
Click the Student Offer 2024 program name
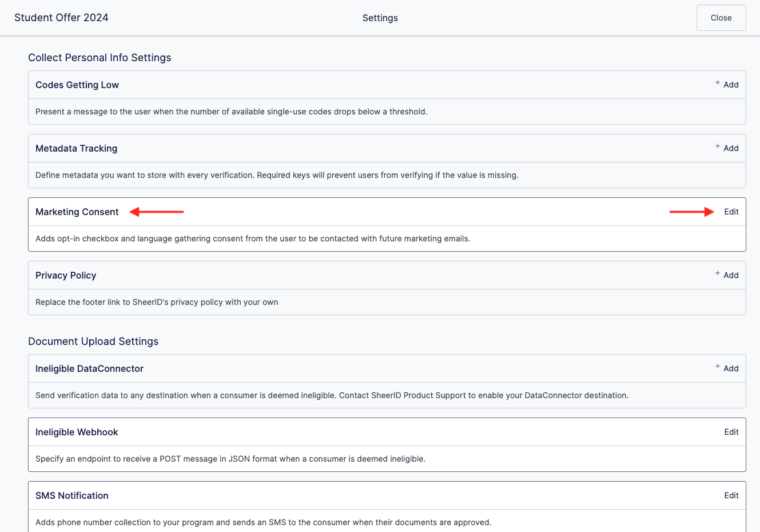coord(61,18)
